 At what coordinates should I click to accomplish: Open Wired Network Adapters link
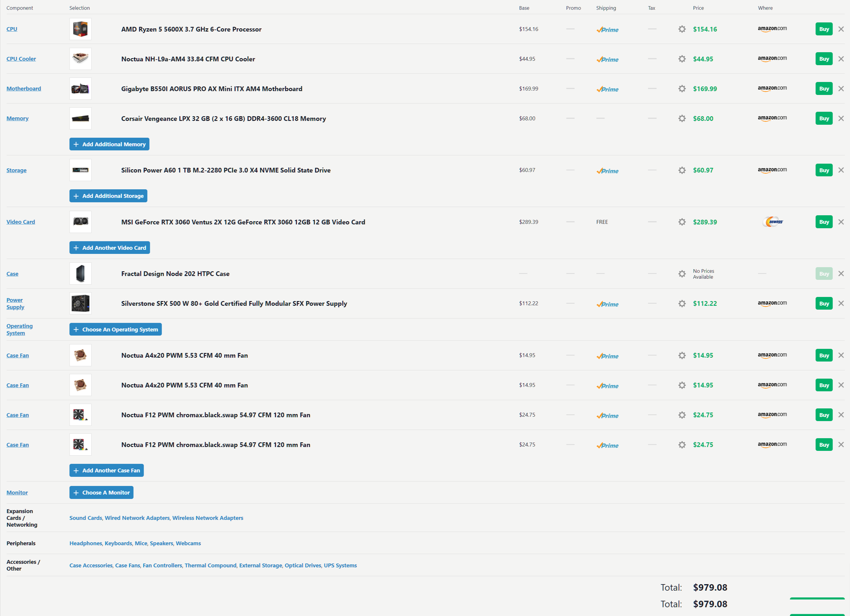(137, 518)
